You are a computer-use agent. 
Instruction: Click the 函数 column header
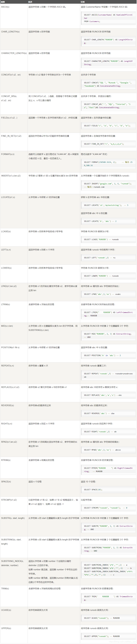click(x=3, y=2)
